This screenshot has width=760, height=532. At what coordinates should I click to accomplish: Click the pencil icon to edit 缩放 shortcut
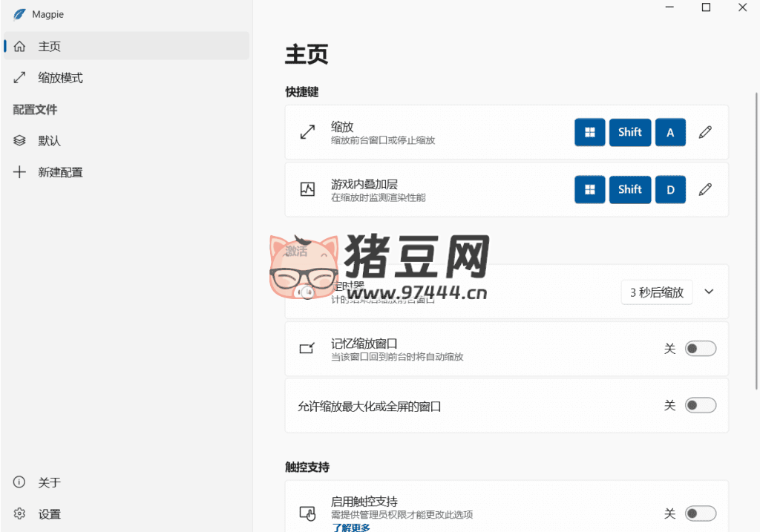[x=705, y=132]
